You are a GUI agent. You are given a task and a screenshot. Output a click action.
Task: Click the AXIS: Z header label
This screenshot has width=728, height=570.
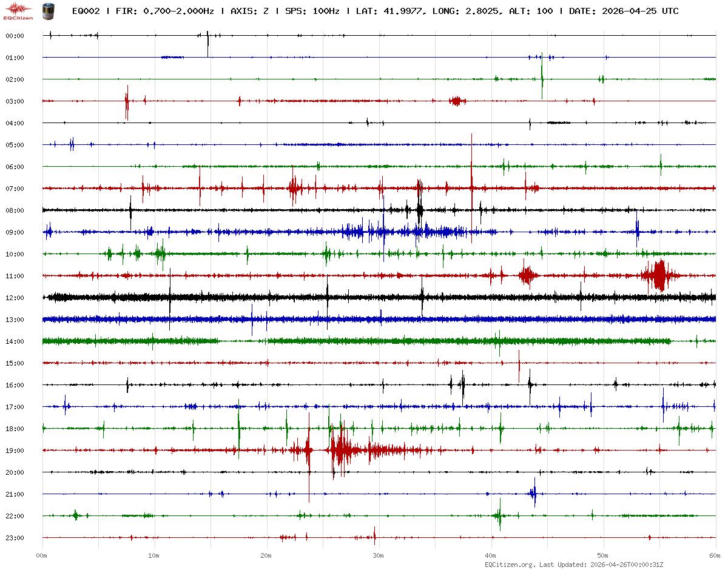pyautogui.click(x=249, y=12)
